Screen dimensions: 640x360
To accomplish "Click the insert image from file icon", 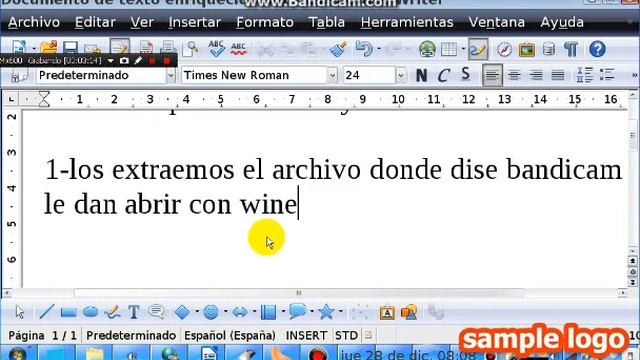I will click(x=409, y=312).
